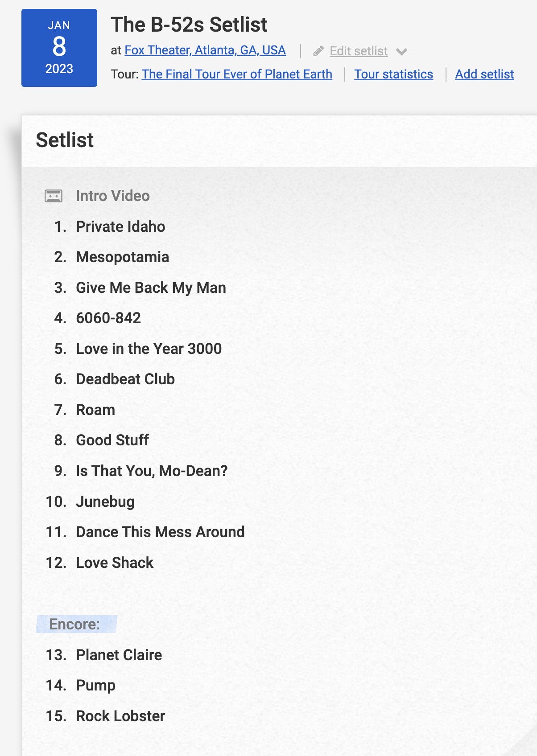
Task: Open The Final Tour Ever of Planet Earth link
Action: [237, 74]
